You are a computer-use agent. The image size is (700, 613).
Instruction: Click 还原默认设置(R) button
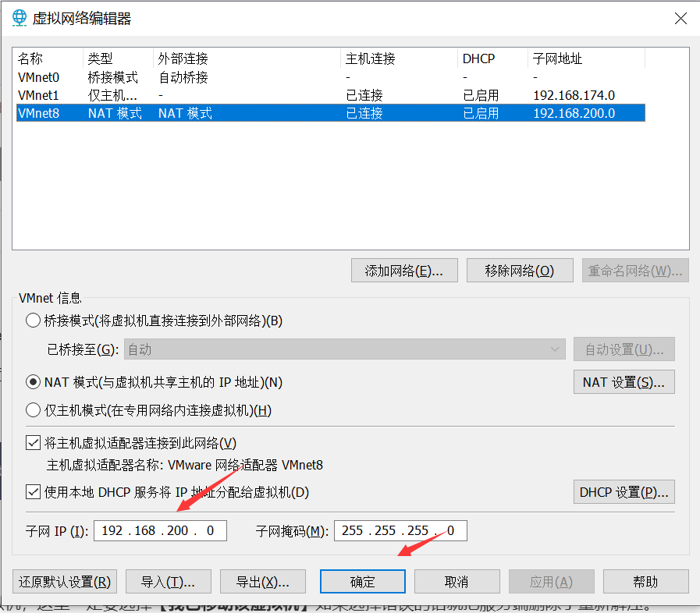(x=65, y=582)
